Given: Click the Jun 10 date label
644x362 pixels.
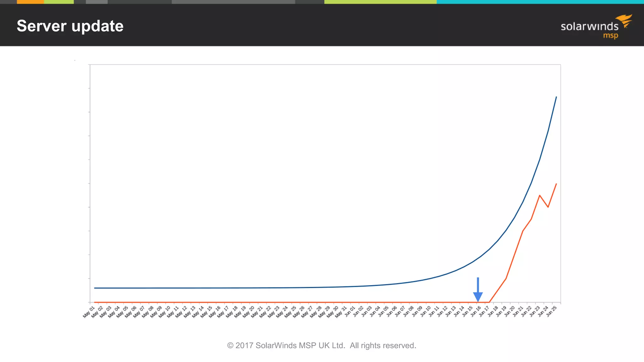Looking at the screenshot, I should (x=425, y=311).
